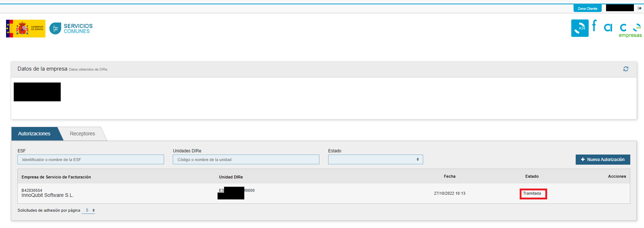
Task: Open the Zona Cliente area
Action: 587,8
